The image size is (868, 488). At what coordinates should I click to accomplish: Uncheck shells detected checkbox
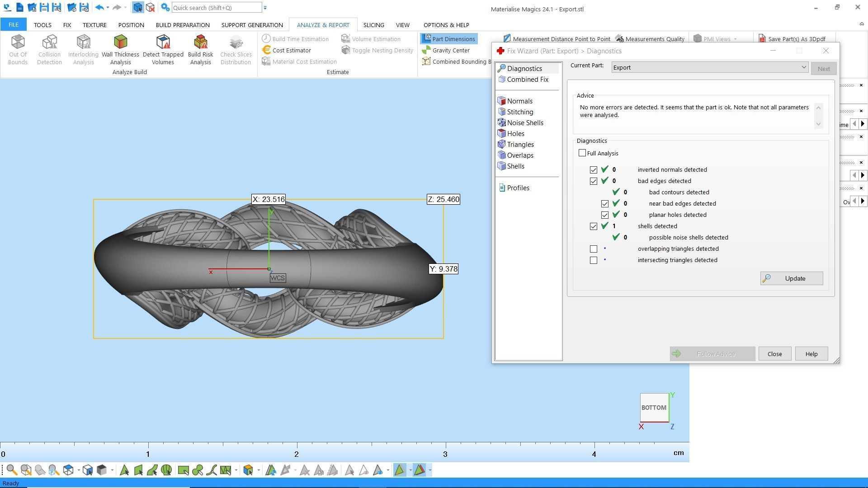tap(594, 226)
